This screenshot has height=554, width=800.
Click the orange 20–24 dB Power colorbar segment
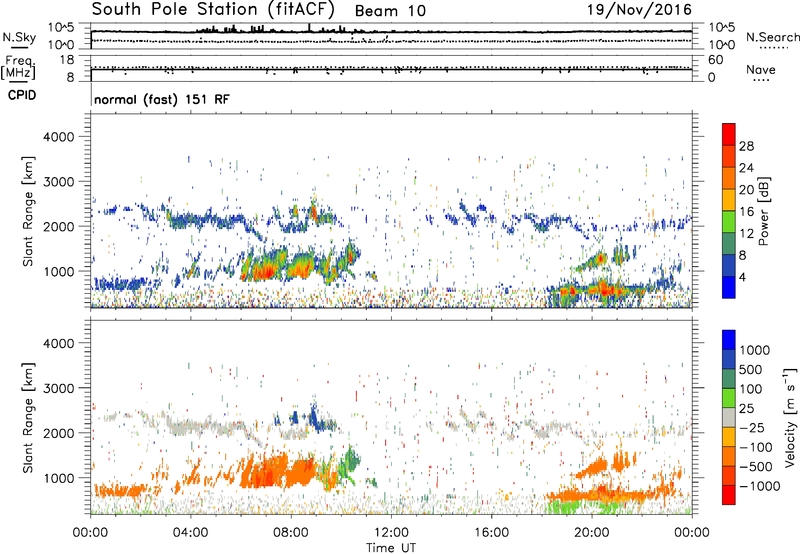729,178
